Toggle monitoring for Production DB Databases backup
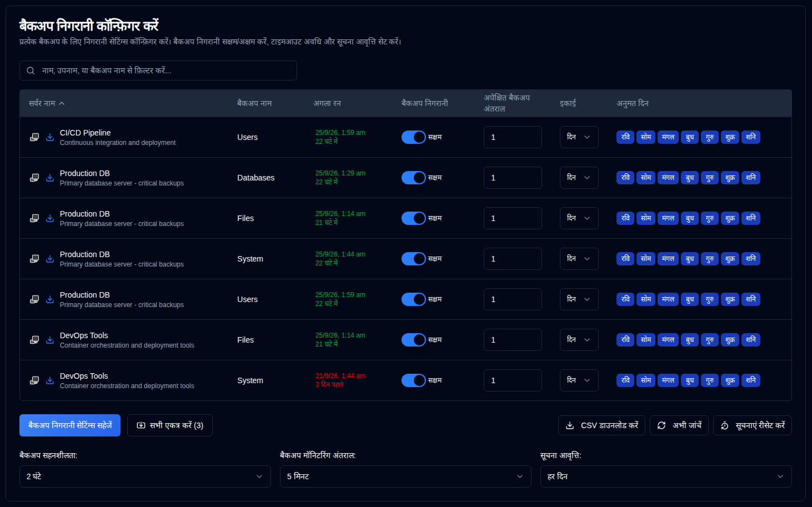This screenshot has height=507, width=812. (x=414, y=178)
